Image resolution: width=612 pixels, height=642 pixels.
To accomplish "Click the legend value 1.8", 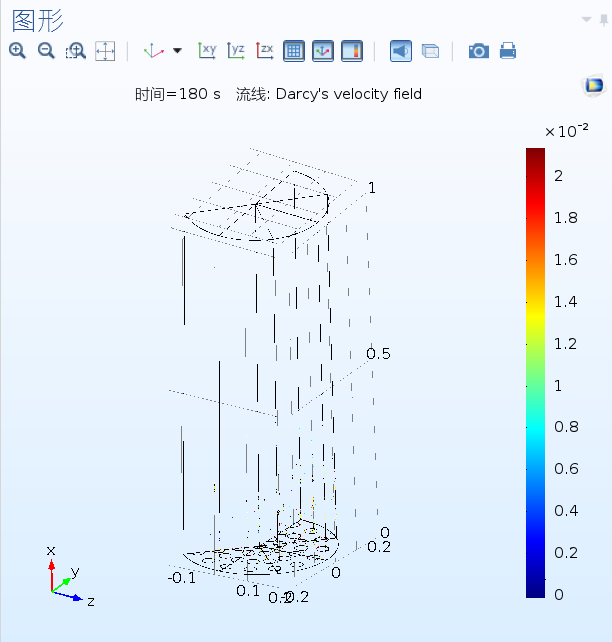I will [x=566, y=218].
